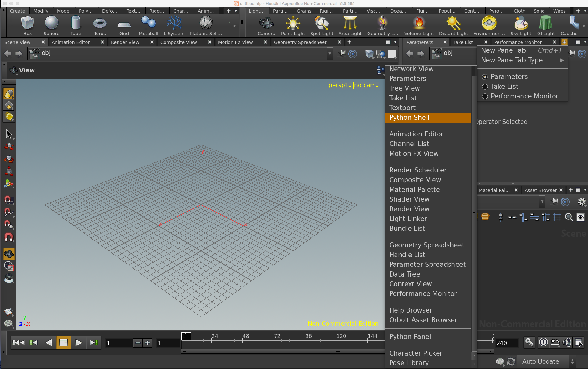Select the L-System shelf tool
588x369 pixels.
pyautogui.click(x=174, y=26)
